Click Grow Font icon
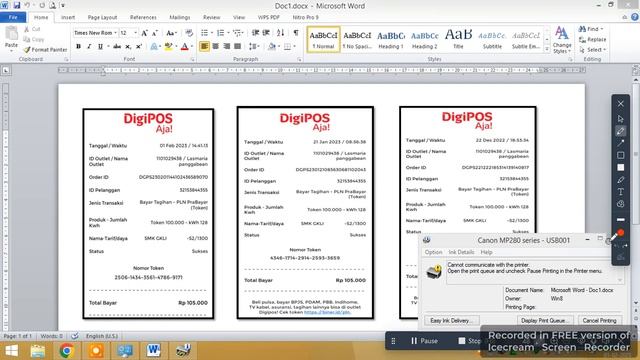640x360 pixels. (144, 33)
